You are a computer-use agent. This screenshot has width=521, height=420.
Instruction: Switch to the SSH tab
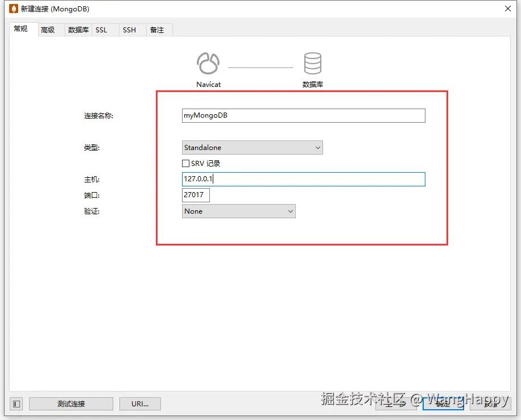[130, 30]
